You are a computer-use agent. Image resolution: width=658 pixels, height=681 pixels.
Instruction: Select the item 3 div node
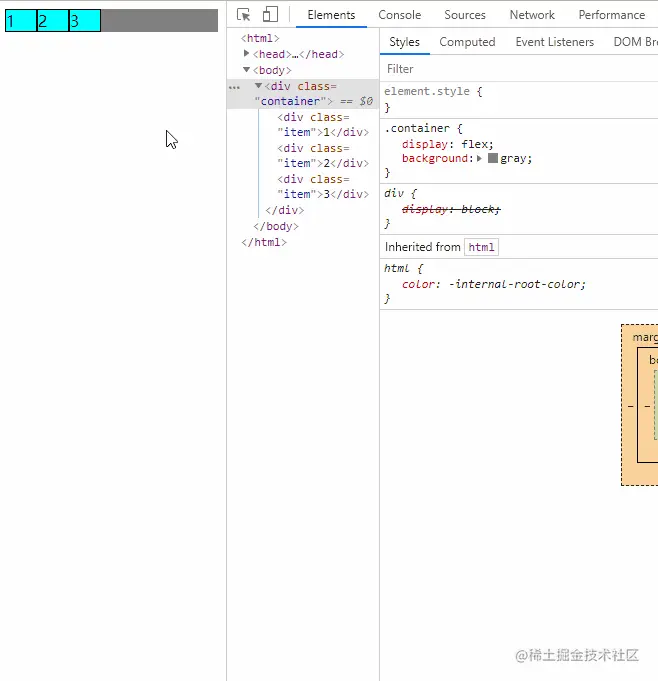[x=323, y=186]
